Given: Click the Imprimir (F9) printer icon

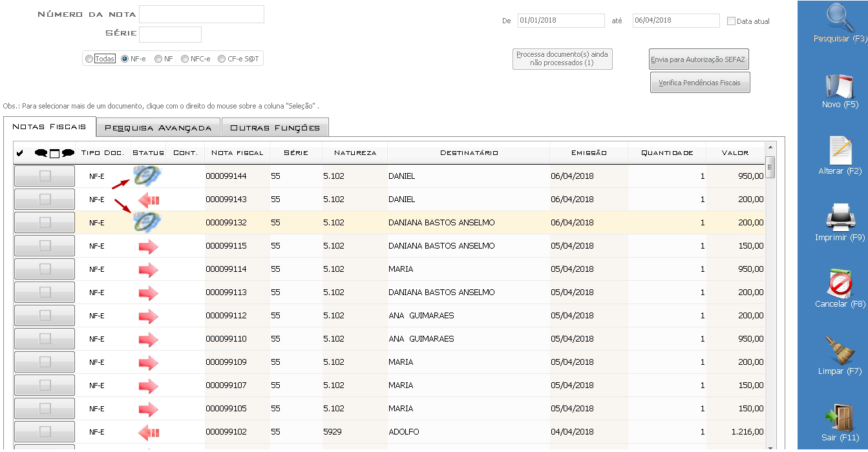Looking at the screenshot, I should (840, 218).
